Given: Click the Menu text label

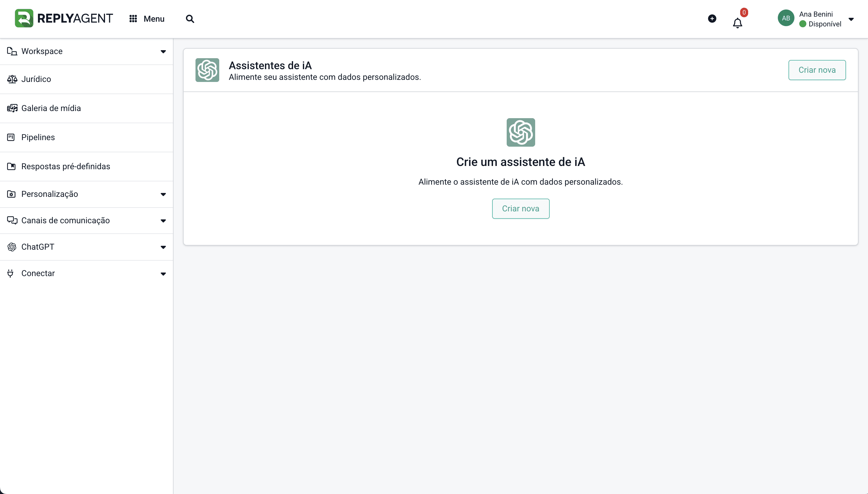Looking at the screenshot, I should tap(154, 19).
